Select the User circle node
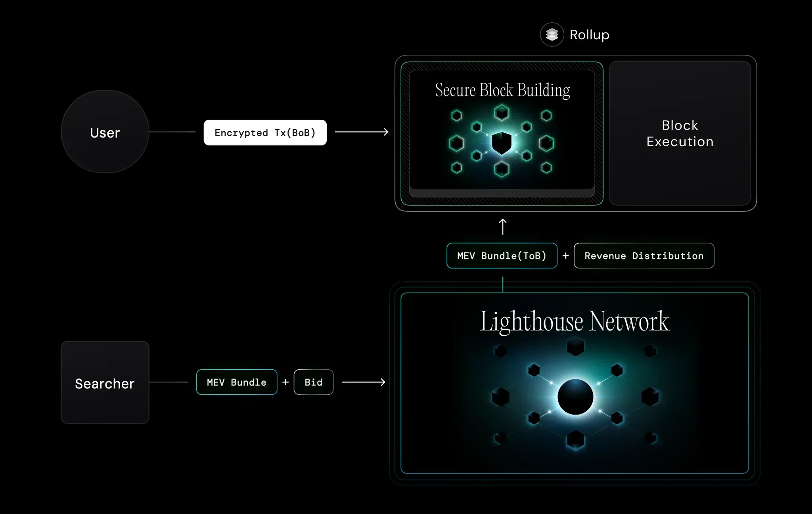This screenshot has height=514, width=812. (x=105, y=132)
